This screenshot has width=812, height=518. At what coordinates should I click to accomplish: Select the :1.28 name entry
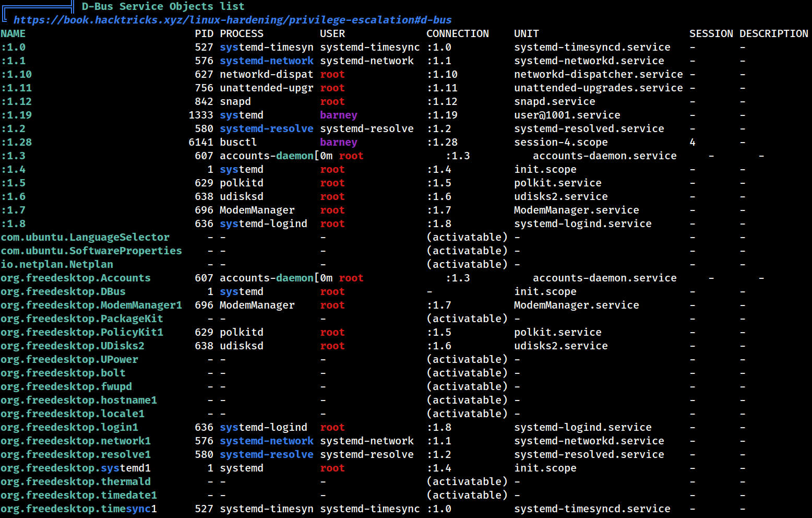point(16,142)
